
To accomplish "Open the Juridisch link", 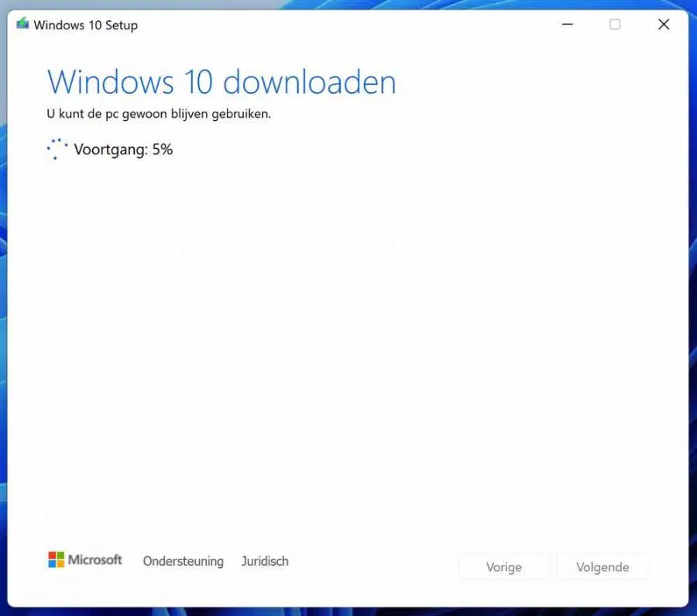I will [265, 561].
